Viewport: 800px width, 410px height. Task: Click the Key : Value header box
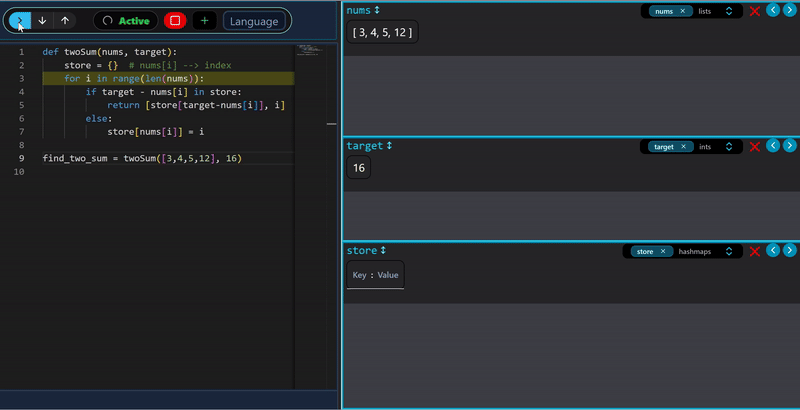[x=376, y=275]
